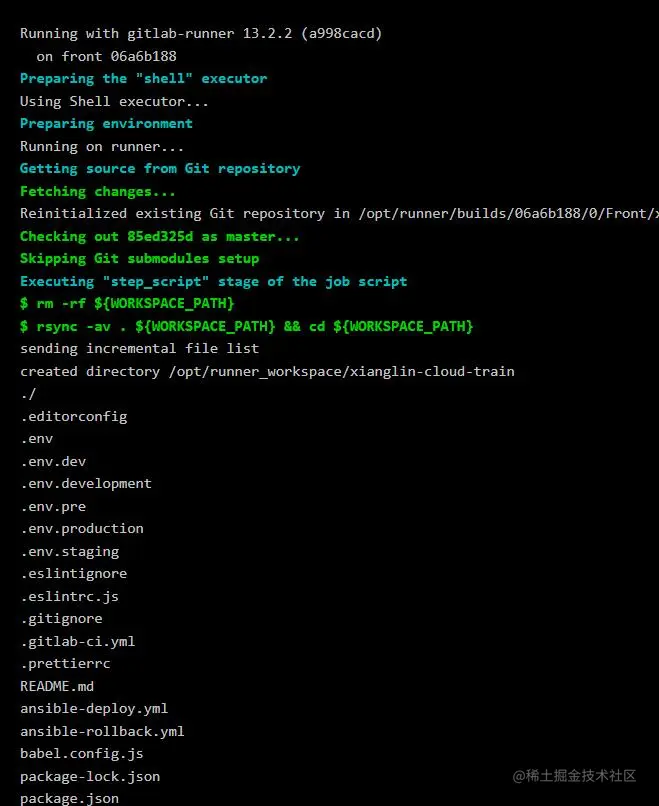
Task: Click the '.env.production' file entry
Action: tap(82, 529)
